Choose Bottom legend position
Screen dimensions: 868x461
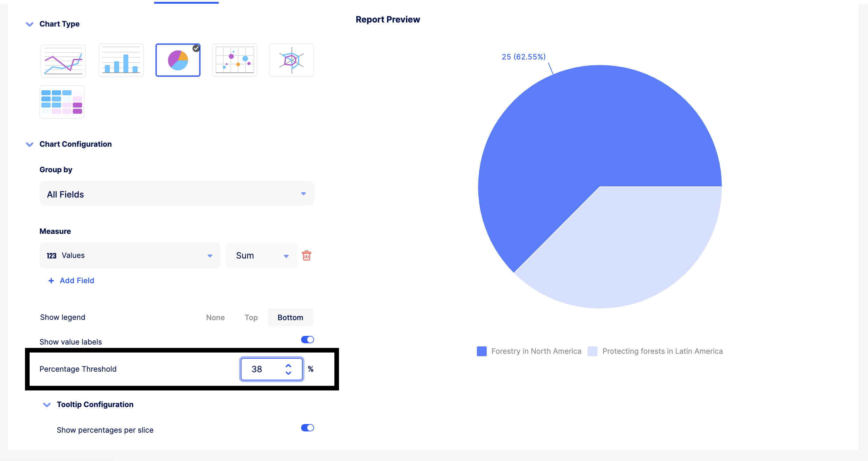290,317
